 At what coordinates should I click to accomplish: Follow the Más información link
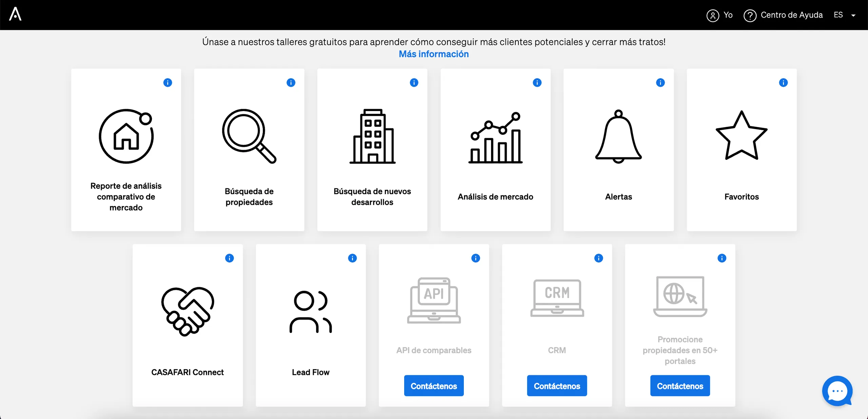[434, 54]
